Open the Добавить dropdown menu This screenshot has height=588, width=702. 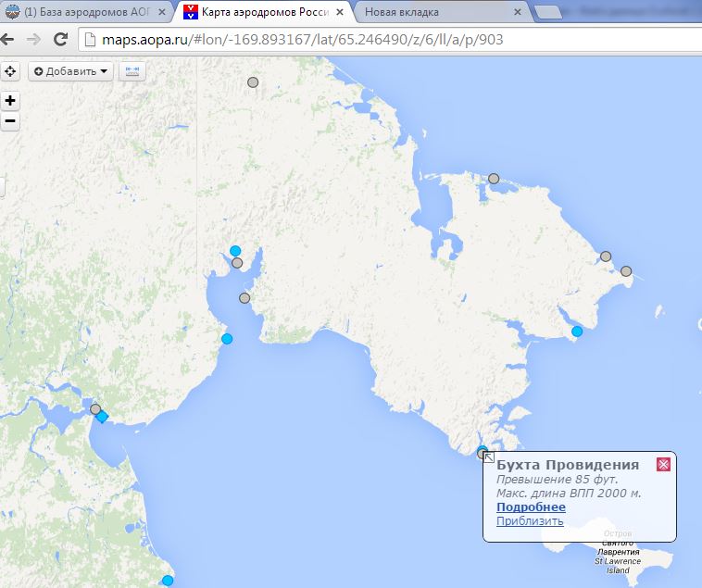click(x=70, y=71)
